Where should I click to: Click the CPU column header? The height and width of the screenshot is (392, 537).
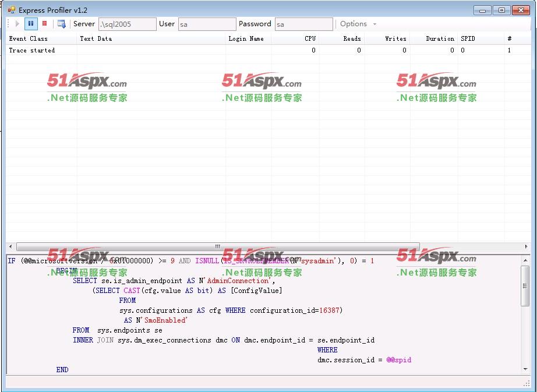[x=295, y=38]
